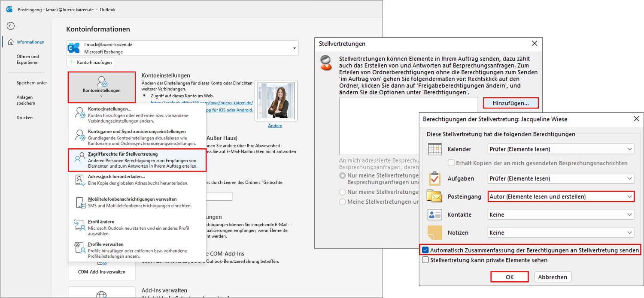This screenshot has height=298, width=644.
Task: Open the 'Drucken' sidebar page
Action: [24, 117]
